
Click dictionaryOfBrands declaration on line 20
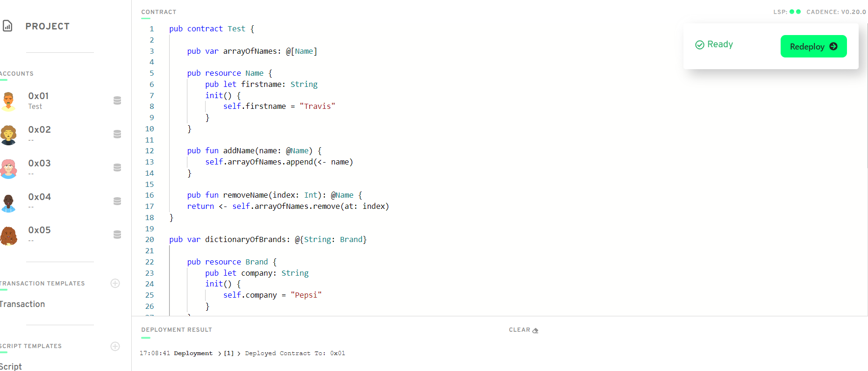click(x=268, y=240)
